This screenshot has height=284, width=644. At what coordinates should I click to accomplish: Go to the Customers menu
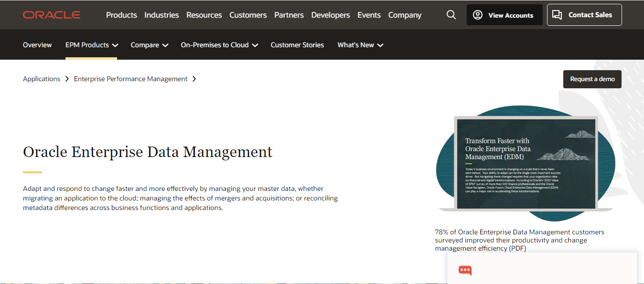(248, 15)
